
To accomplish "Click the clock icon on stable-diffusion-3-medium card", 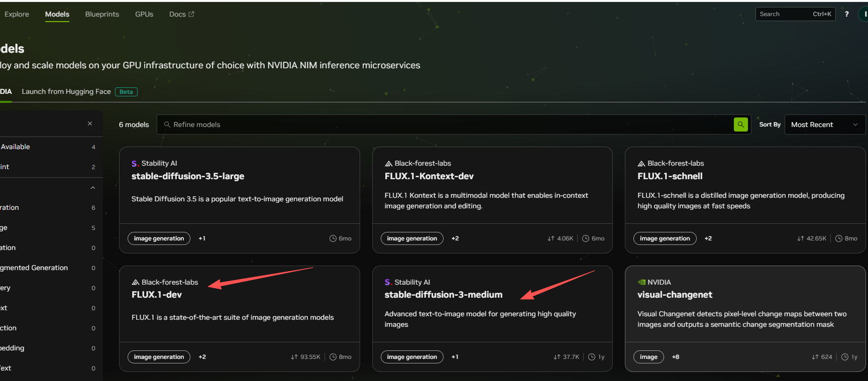I will [x=592, y=357].
